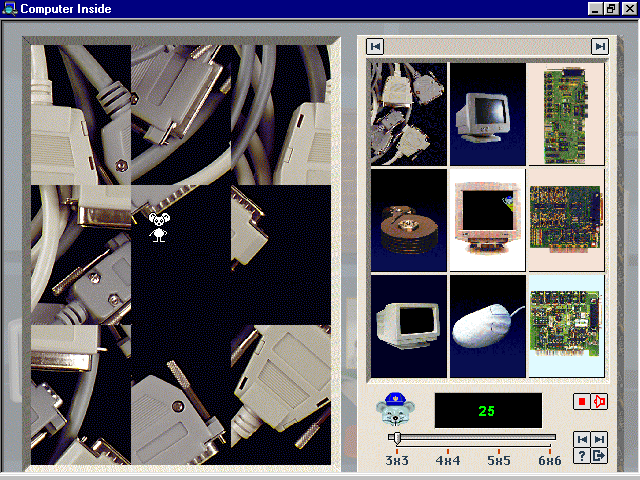
Task: Click the small next arrow beside the slider
Action: (x=599, y=439)
